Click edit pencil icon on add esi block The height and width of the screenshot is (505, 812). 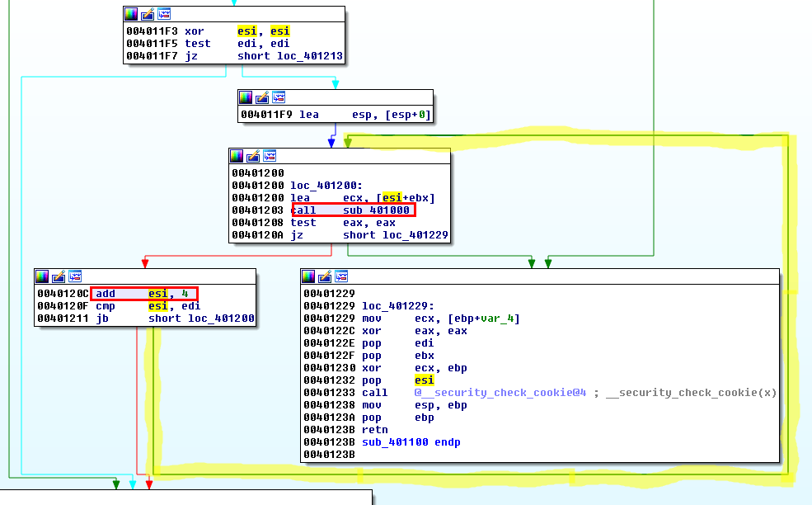[x=59, y=276]
